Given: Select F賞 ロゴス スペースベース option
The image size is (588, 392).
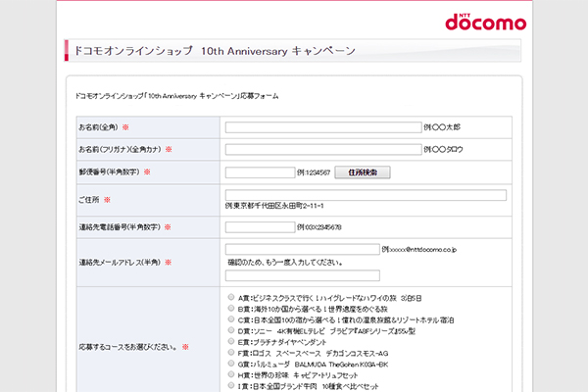Looking at the screenshot, I should click(231, 352).
